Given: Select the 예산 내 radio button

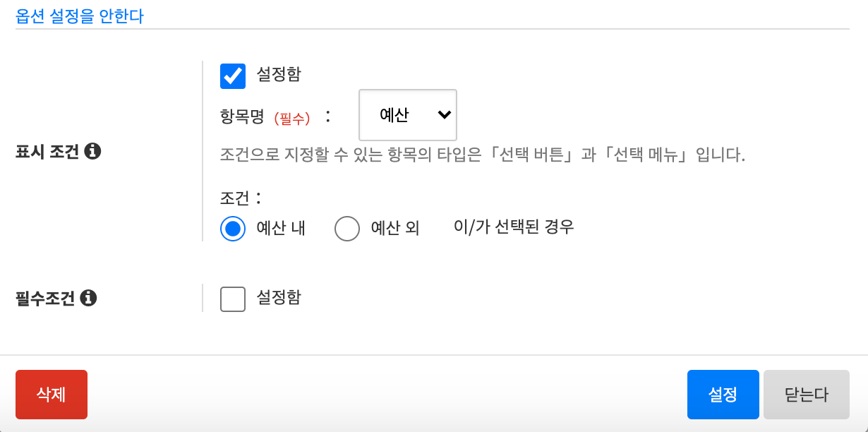Looking at the screenshot, I should tap(233, 229).
